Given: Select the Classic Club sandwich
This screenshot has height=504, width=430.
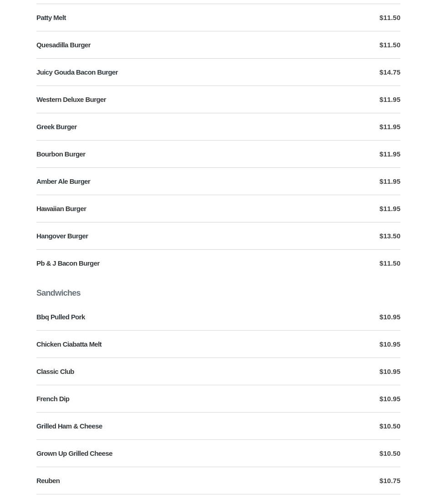Looking at the screenshot, I should pyautogui.click(x=55, y=372).
